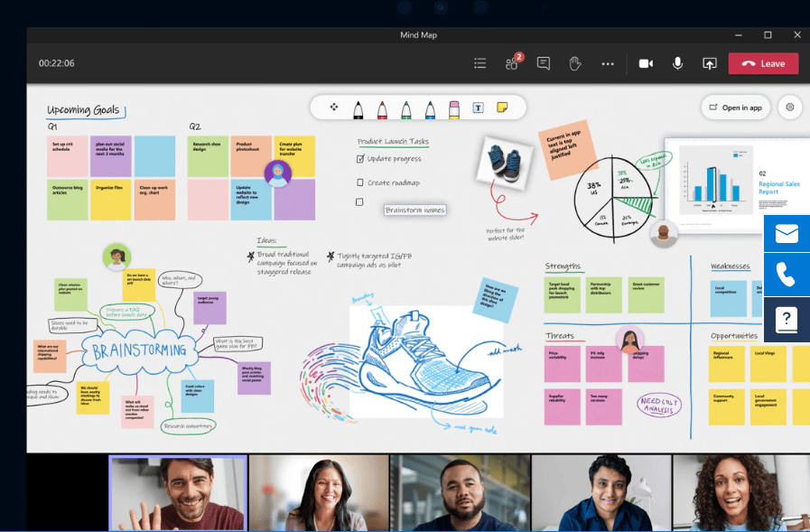This screenshot has height=532, width=810.
Task: Select the text box tool
Action: [x=478, y=107]
